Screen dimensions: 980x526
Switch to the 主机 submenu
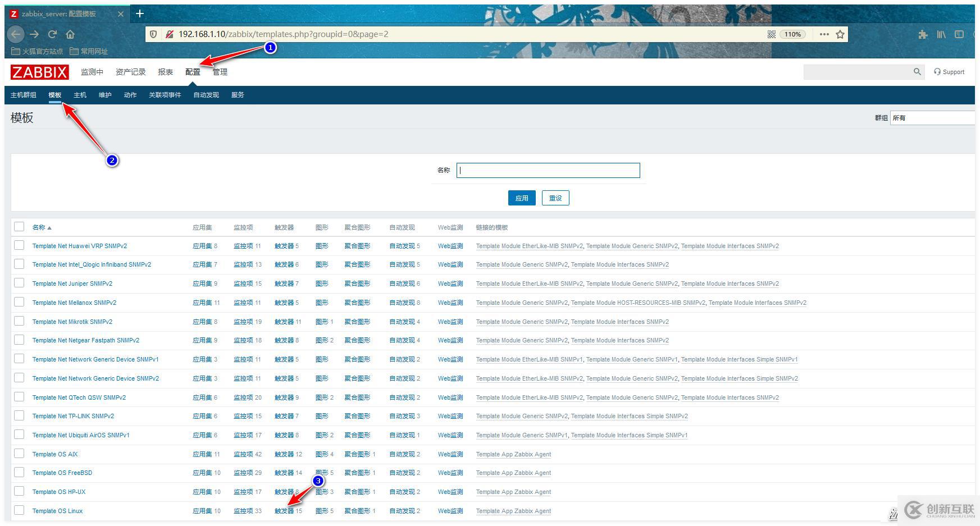[x=80, y=95]
